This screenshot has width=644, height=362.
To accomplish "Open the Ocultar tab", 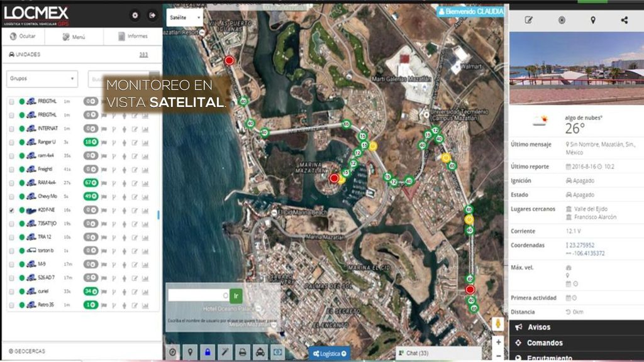I will point(23,36).
